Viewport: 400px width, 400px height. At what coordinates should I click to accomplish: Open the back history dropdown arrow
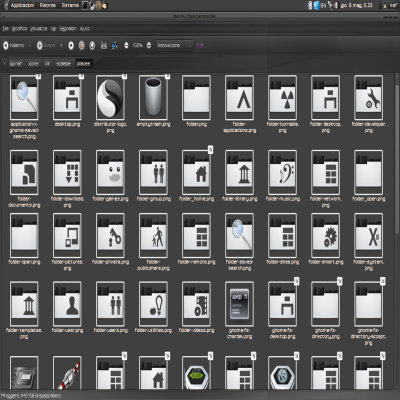[30, 45]
